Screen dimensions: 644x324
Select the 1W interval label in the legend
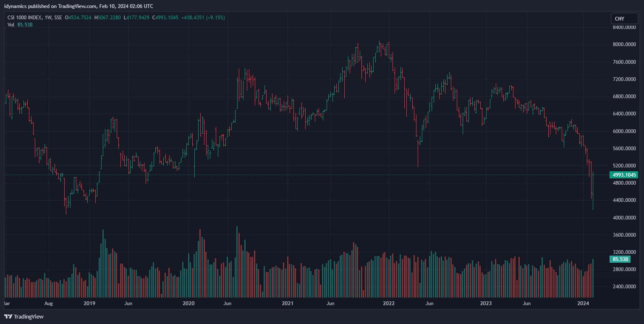tap(47, 18)
